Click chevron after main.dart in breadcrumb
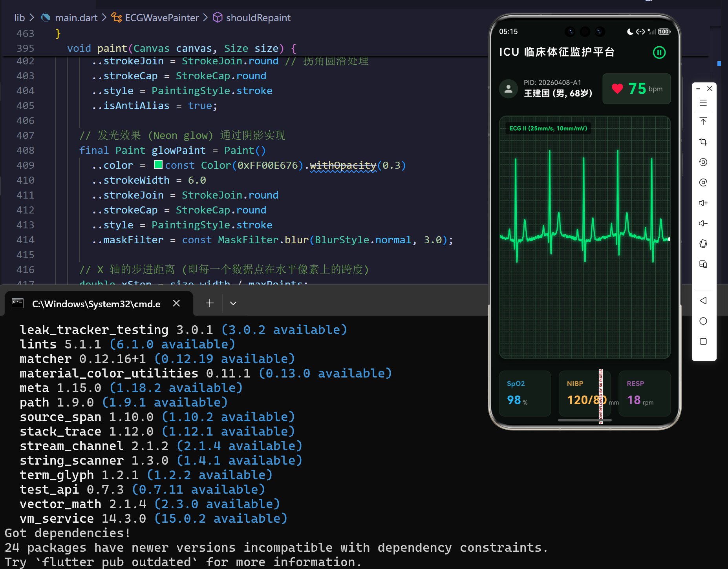728x569 pixels. click(104, 18)
